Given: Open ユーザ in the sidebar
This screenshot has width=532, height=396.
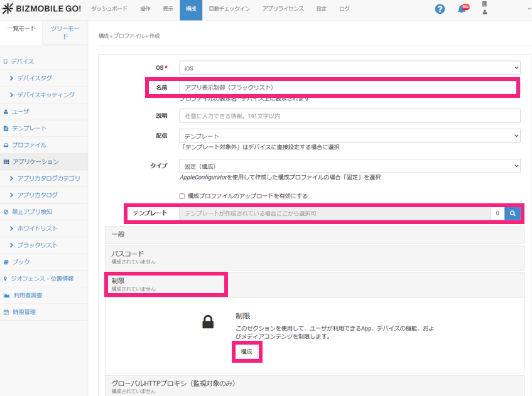Looking at the screenshot, I should click(x=20, y=112).
